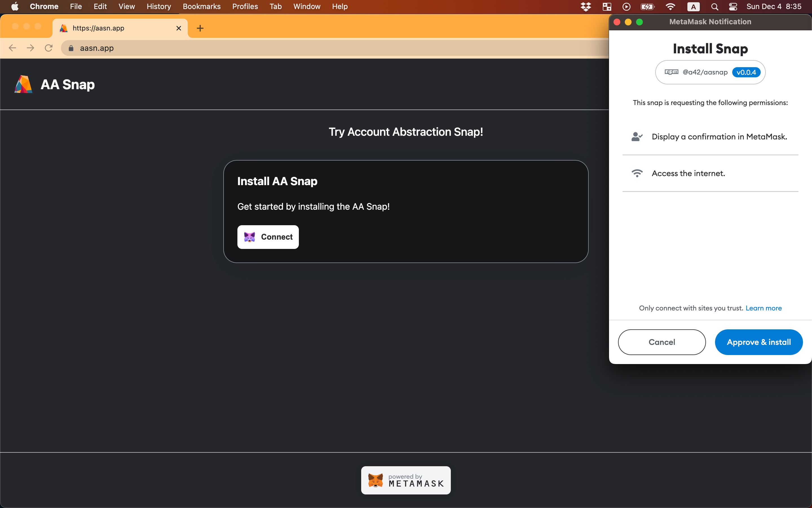Cancel the snap installation
This screenshot has width=812, height=508.
point(662,342)
